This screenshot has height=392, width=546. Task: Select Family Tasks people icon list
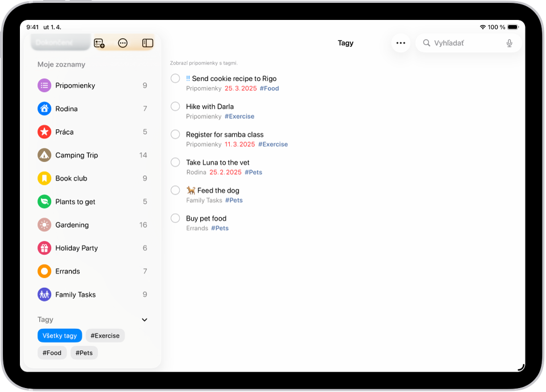coord(44,295)
